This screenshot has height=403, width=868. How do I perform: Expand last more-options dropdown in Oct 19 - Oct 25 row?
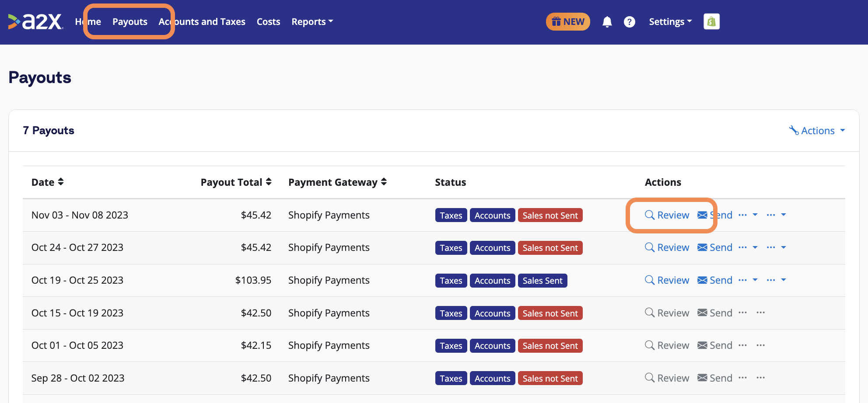point(777,280)
